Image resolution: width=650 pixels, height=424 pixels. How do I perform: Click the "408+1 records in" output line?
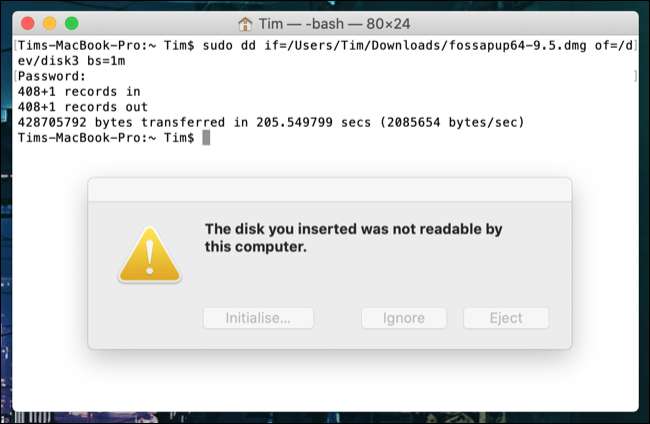(x=82, y=91)
